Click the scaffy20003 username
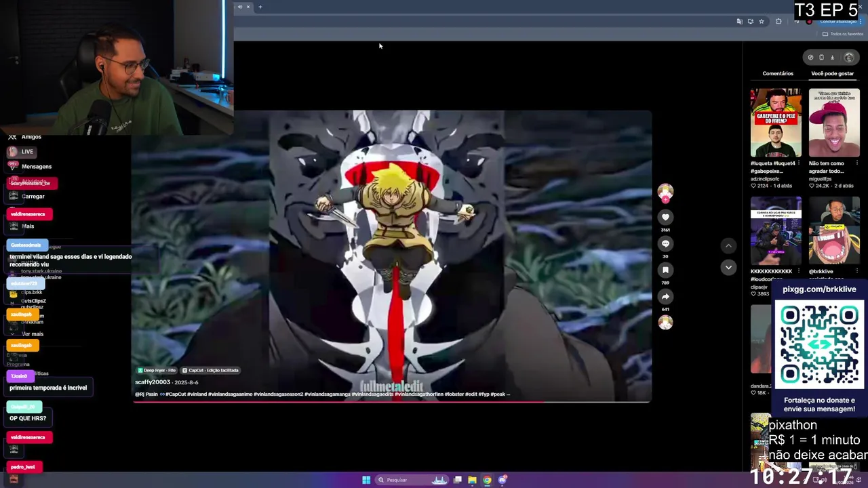The width and height of the screenshot is (868, 488). [x=153, y=382]
